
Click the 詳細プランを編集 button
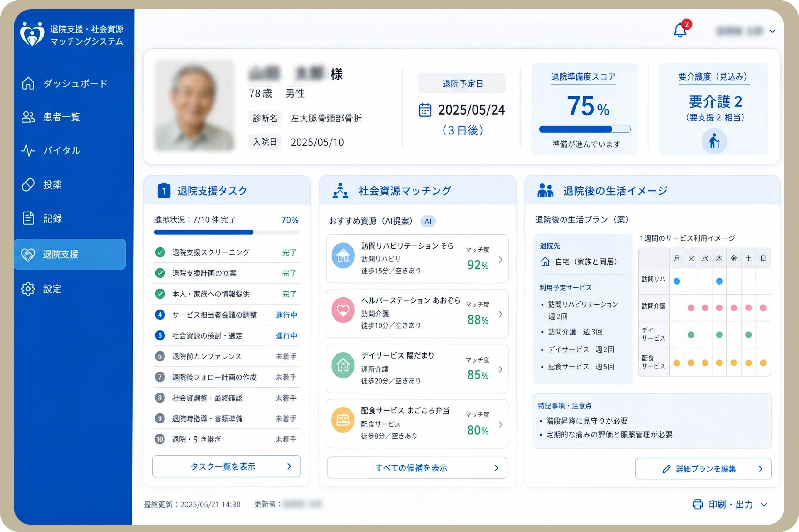click(703, 469)
